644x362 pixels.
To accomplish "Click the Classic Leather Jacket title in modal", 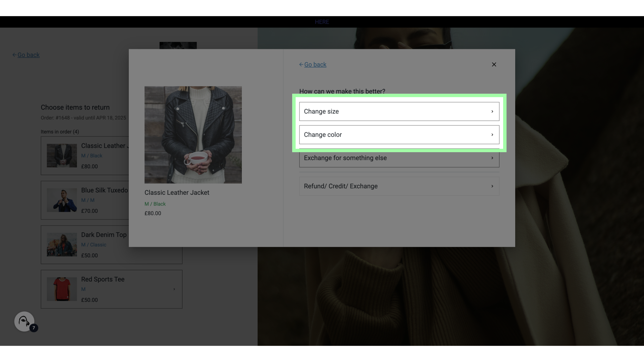I will coord(177,192).
